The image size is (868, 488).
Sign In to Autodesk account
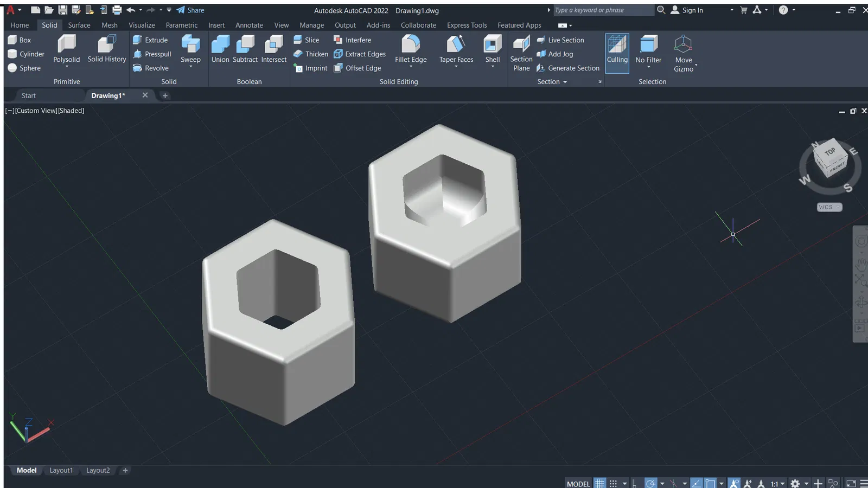[687, 10]
